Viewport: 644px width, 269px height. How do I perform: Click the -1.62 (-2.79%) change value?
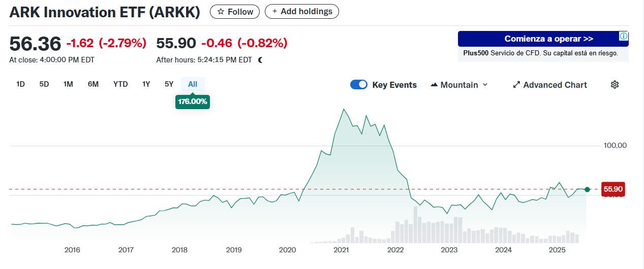(x=106, y=43)
